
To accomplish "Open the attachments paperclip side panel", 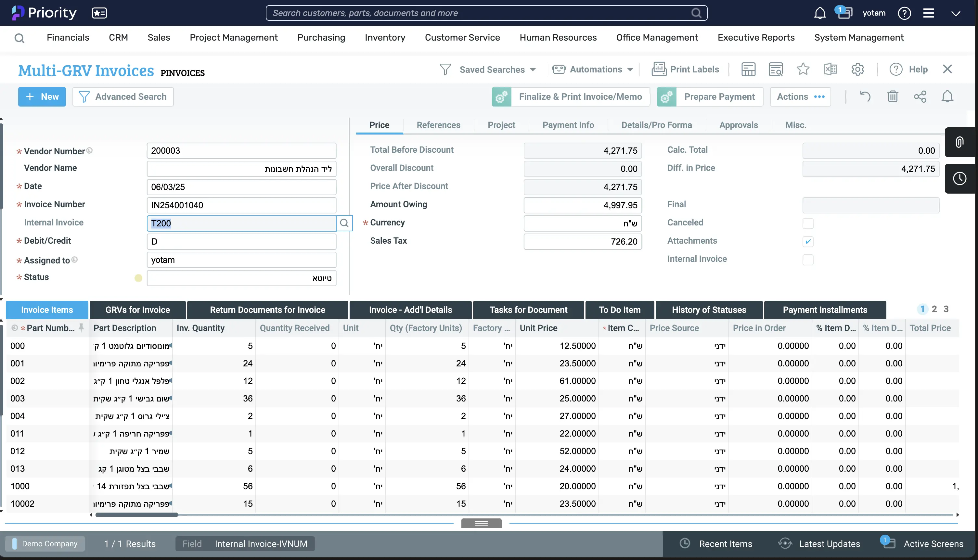I will click(x=959, y=142).
